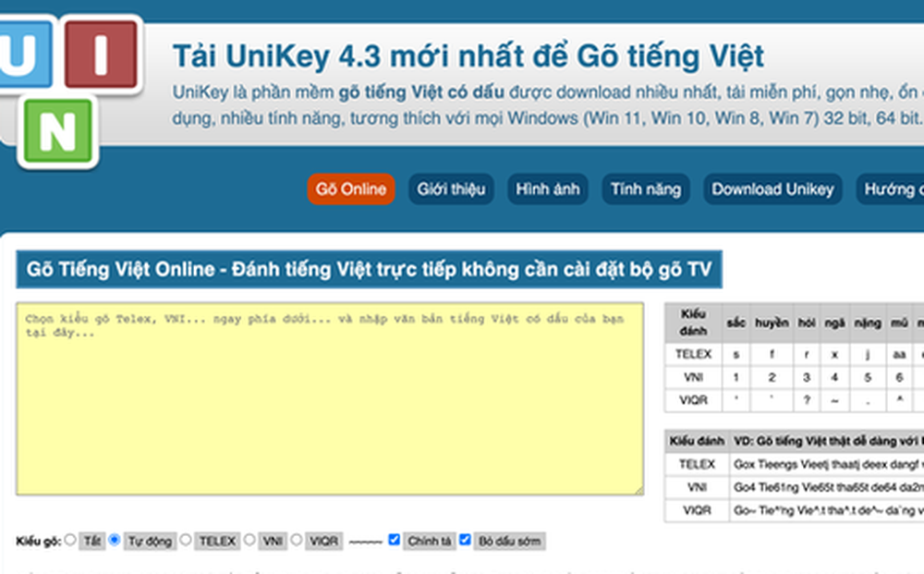Select the VIQR typing mode radio button
Screen dimensions: 924x574
click(x=297, y=539)
